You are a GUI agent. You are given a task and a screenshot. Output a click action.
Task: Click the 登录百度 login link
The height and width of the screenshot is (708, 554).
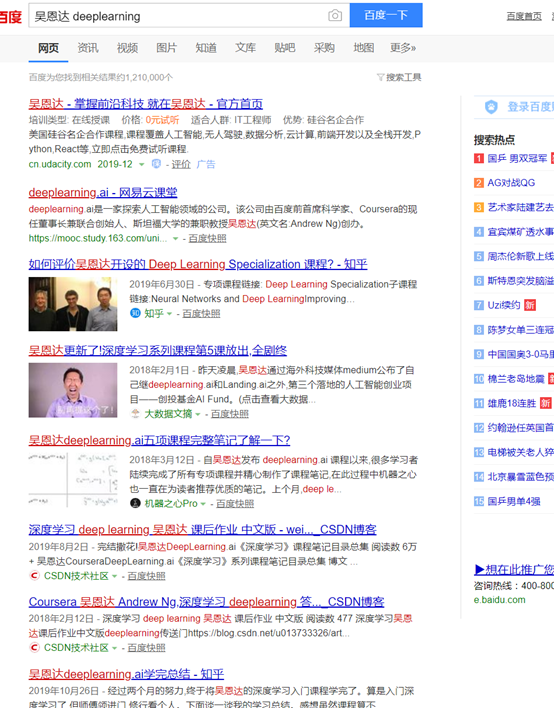pos(531,107)
